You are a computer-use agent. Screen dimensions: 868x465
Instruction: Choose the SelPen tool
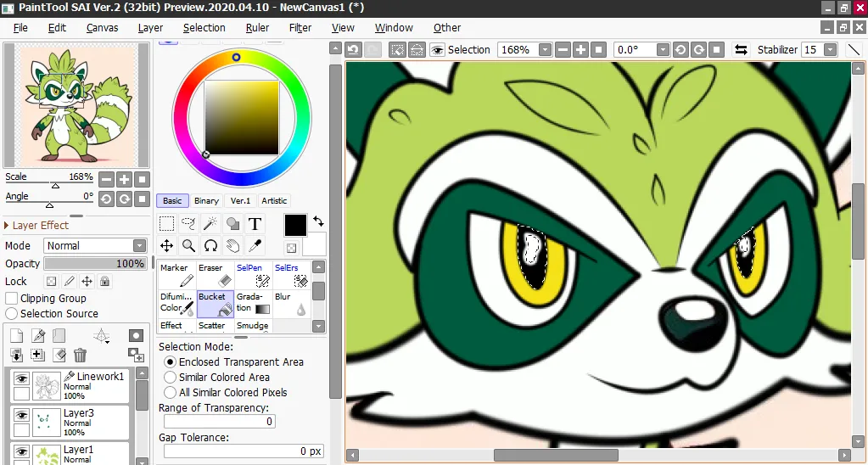tap(254, 275)
